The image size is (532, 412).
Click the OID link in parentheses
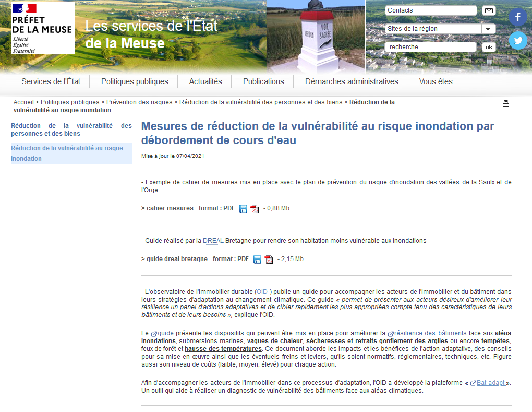[x=262, y=292]
